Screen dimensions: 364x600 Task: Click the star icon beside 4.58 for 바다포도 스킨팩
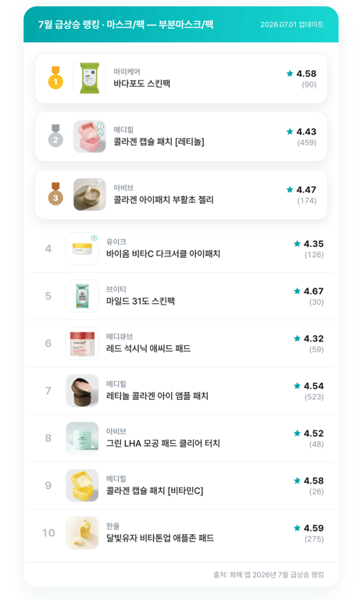point(290,73)
